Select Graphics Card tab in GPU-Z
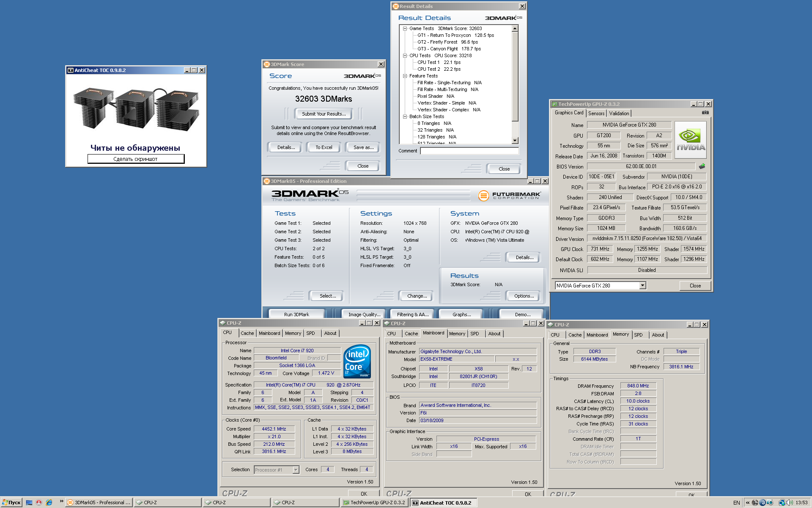 pos(569,113)
